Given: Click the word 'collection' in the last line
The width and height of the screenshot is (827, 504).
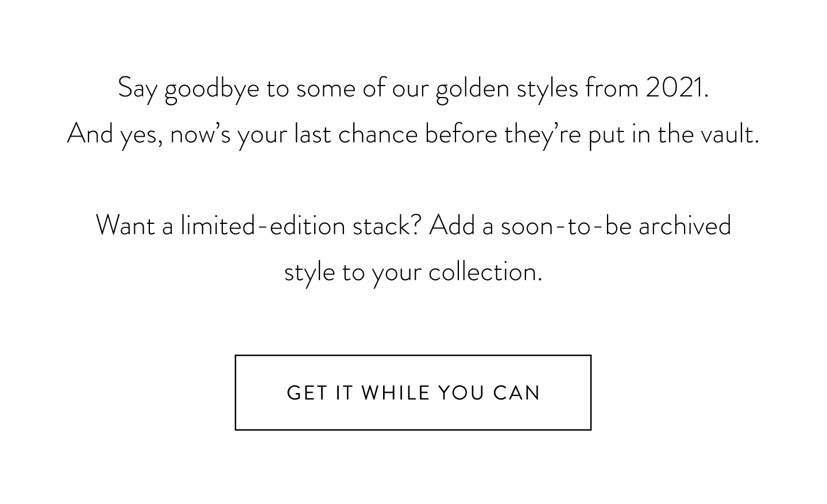Looking at the screenshot, I should point(482,272).
